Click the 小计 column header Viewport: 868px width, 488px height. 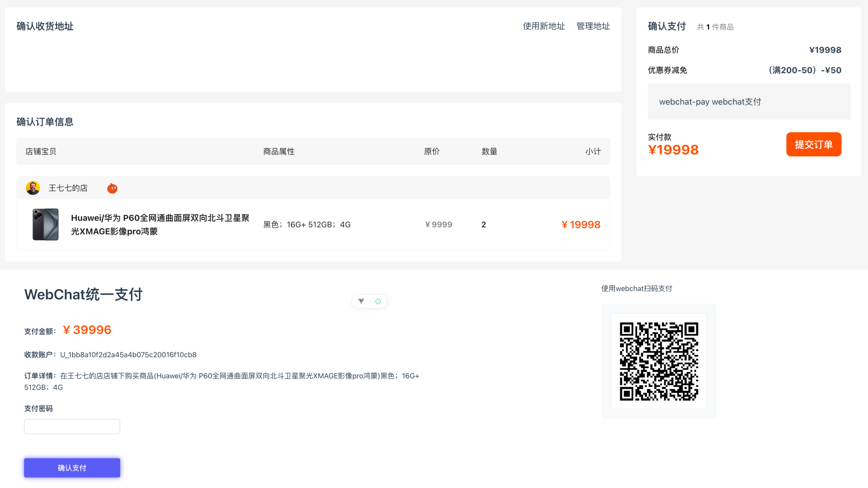[593, 152]
